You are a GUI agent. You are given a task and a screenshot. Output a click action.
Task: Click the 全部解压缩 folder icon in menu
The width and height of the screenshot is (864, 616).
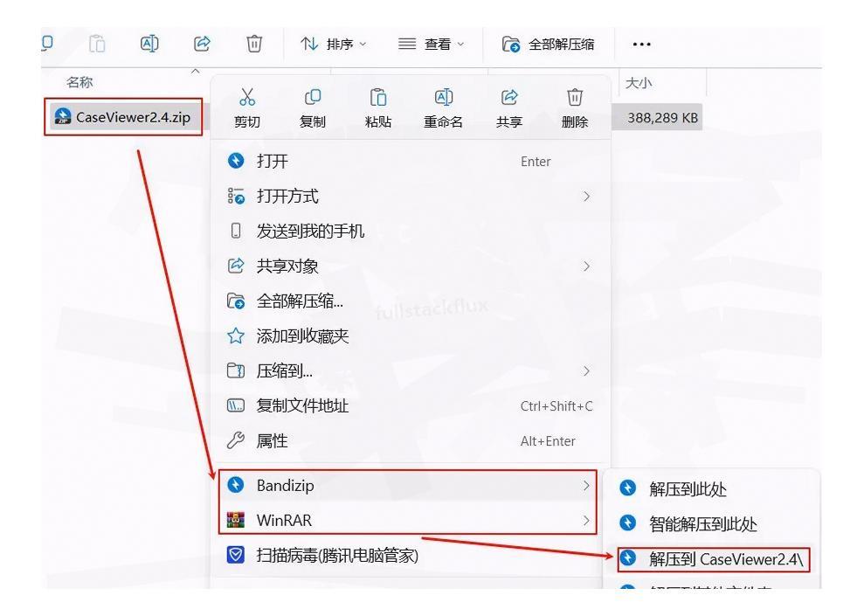[x=236, y=301]
